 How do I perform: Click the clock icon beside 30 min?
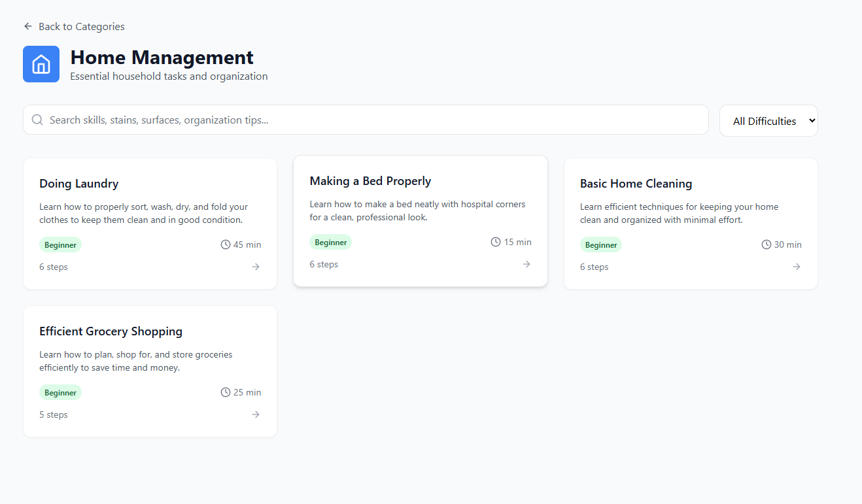coord(767,244)
